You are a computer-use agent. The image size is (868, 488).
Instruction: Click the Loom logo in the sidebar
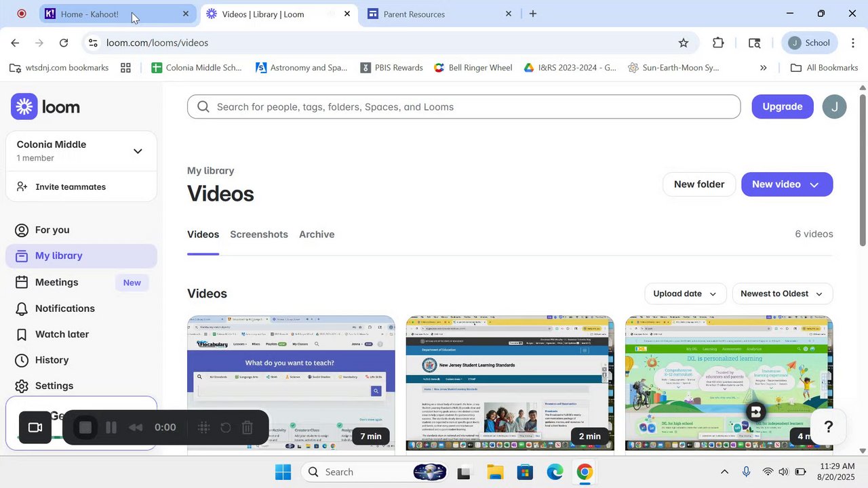pyautogui.click(x=45, y=106)
